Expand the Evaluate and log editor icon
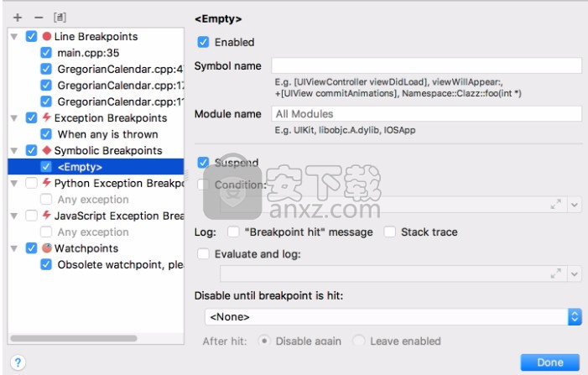The width and height of the screenshot is (588, 375). click(556, 273)
